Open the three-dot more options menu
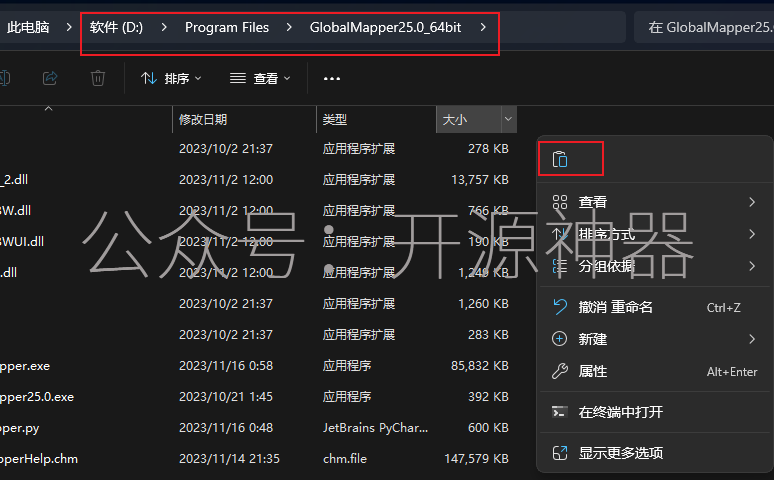The height and width of the screenshot is (480, 774). click(332, 79)
